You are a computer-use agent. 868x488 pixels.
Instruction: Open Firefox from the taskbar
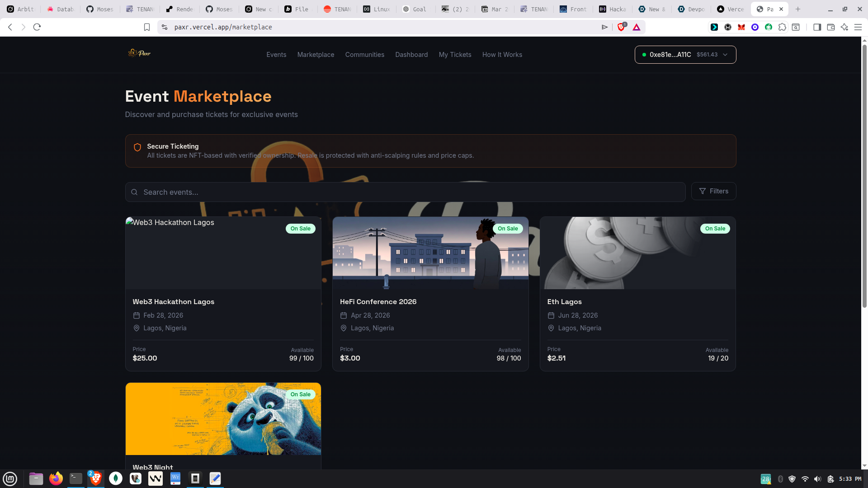(56, 479)
